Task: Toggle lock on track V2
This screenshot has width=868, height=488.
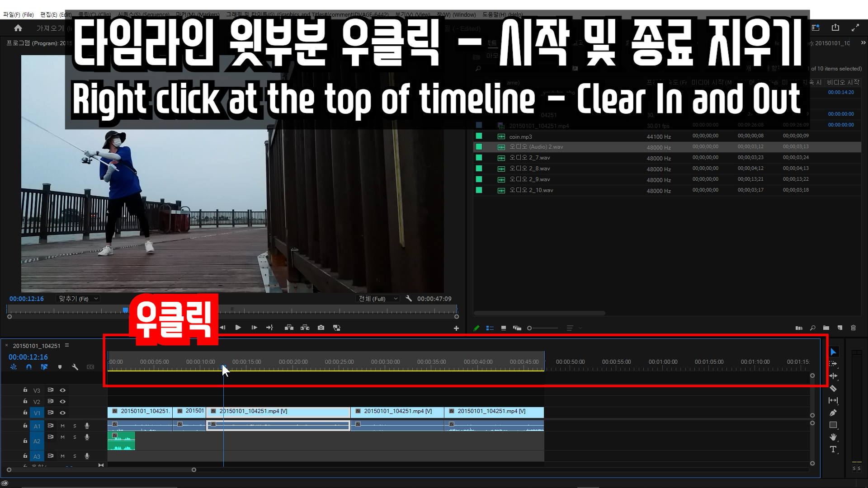Action: click(x=25, y=401)
